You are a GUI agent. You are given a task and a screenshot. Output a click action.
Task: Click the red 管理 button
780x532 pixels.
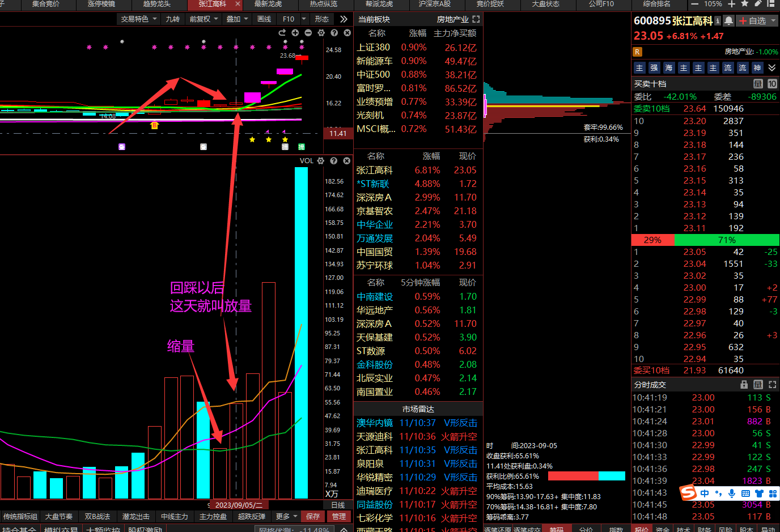point(339,516)
